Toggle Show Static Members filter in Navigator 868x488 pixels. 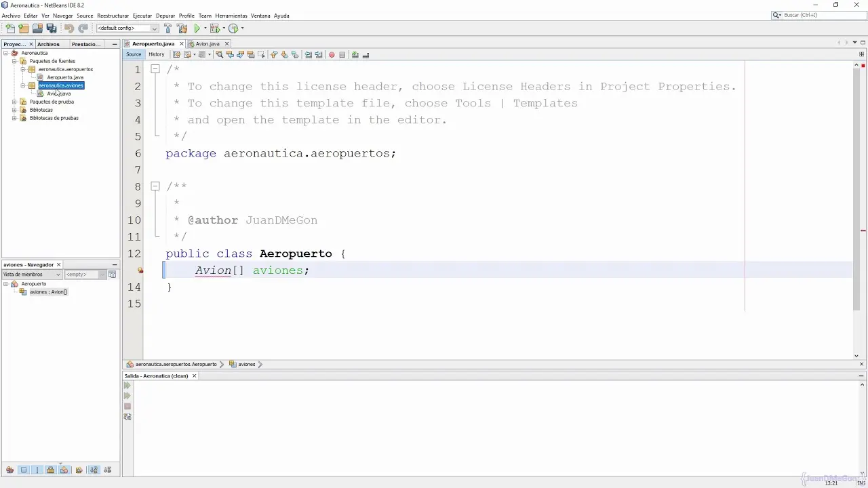(x=37, y=470)
